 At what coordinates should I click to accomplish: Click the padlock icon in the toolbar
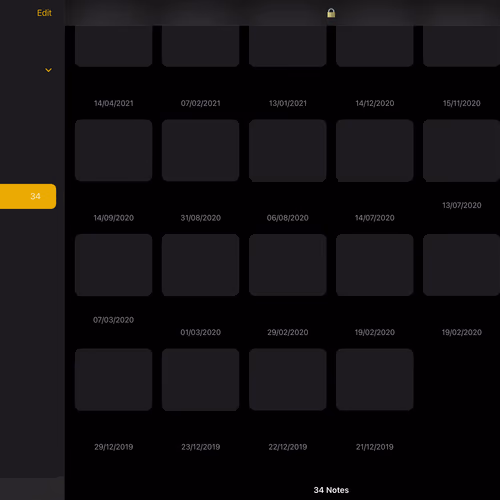point(331,13)
